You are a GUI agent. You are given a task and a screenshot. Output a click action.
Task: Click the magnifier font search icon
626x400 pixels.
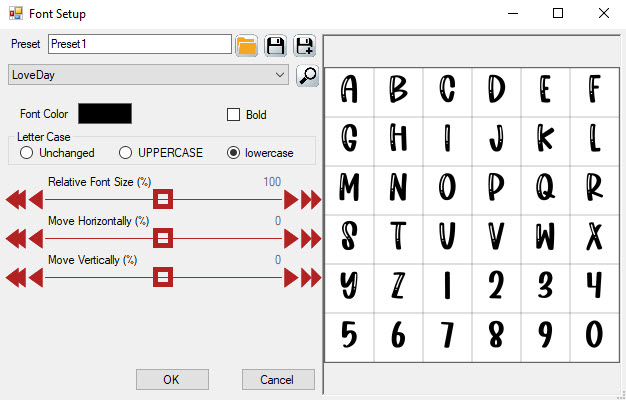(307, 75)
